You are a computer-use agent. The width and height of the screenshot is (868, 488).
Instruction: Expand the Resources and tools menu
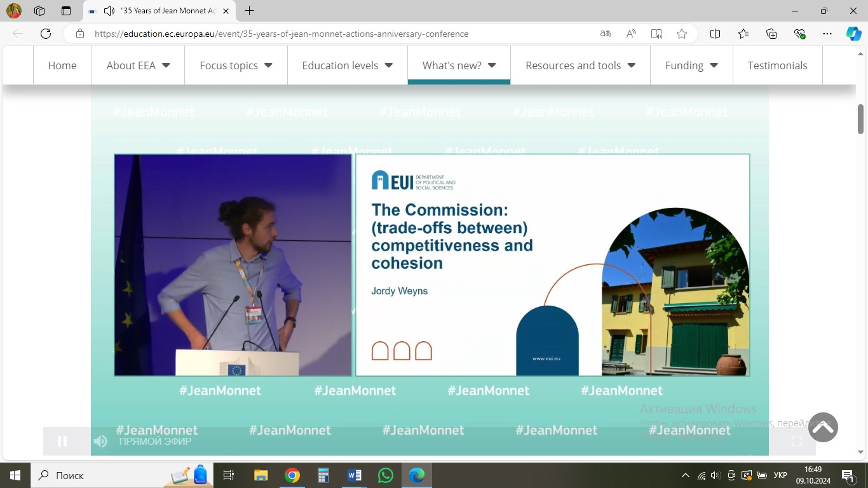(x=580, y=65)
